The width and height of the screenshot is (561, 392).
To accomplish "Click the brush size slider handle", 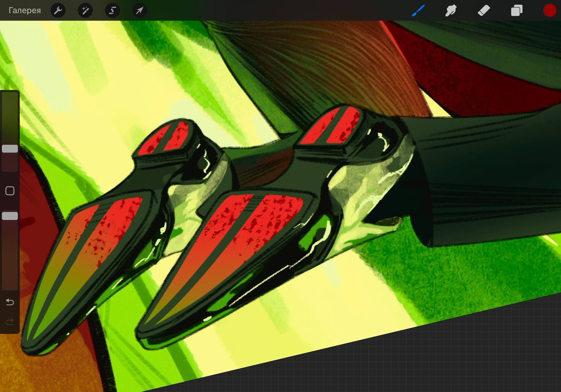I will point(10,149).
